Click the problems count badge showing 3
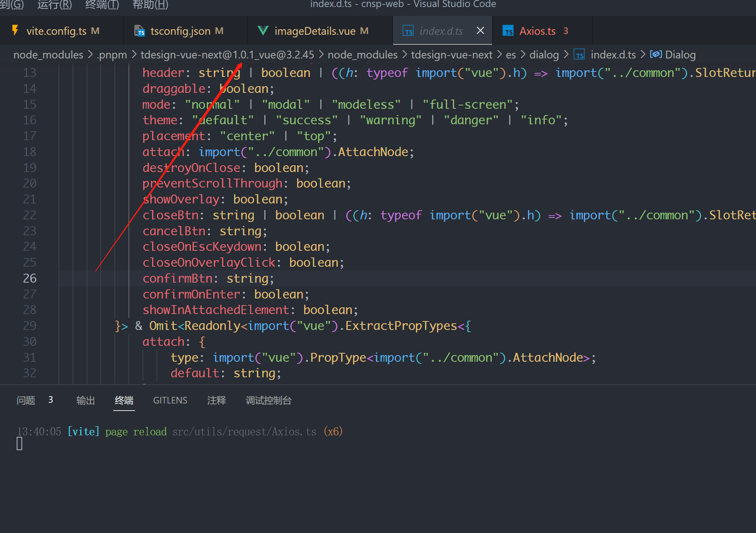The image size is (756, 533). coord(51,400)
